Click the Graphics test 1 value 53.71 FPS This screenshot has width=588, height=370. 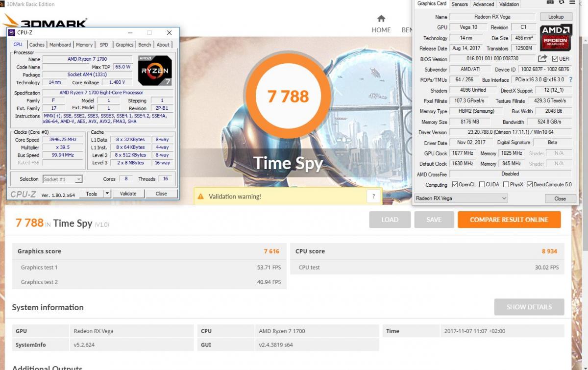point(269,268)
